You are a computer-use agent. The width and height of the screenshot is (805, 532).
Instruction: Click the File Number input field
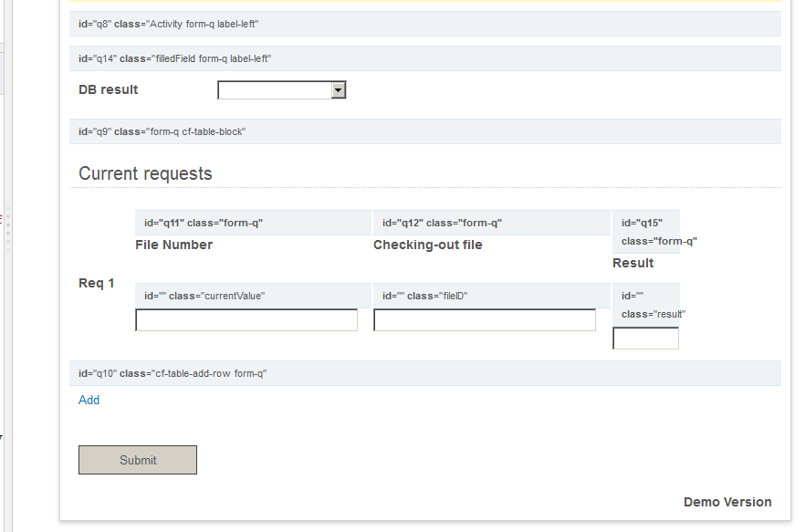[x=246, y=320]
